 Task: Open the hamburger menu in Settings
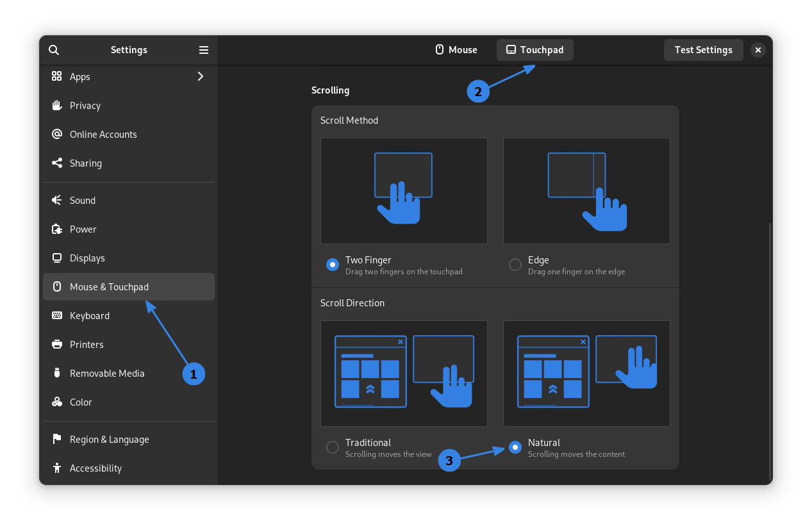pos(204,49)
